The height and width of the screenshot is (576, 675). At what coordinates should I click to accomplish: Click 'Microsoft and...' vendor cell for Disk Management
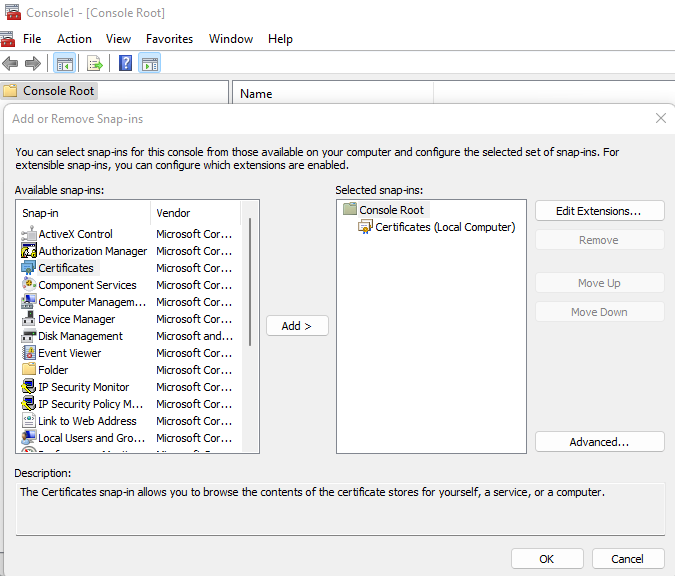[195, 336]
